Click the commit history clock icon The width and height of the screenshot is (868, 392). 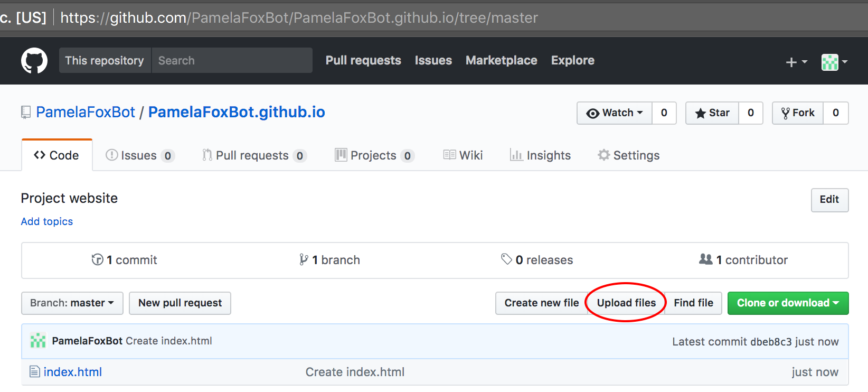pyautogui.click(x=97, y=259)
